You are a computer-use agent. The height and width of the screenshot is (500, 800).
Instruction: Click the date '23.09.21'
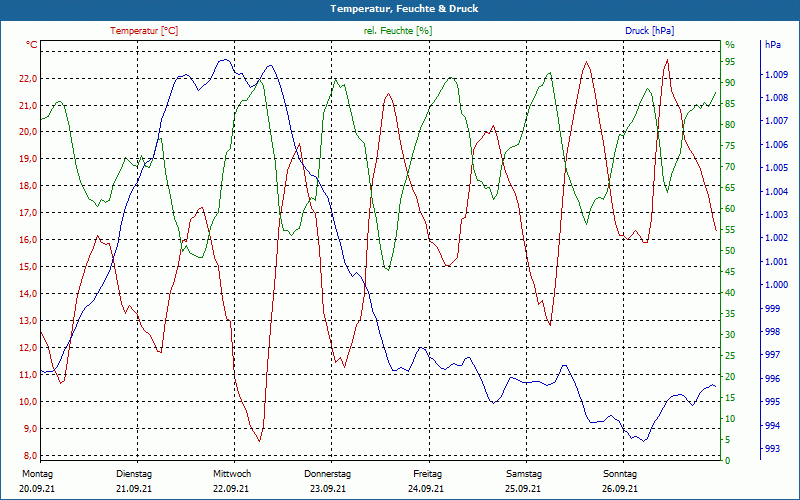(328, 489)
